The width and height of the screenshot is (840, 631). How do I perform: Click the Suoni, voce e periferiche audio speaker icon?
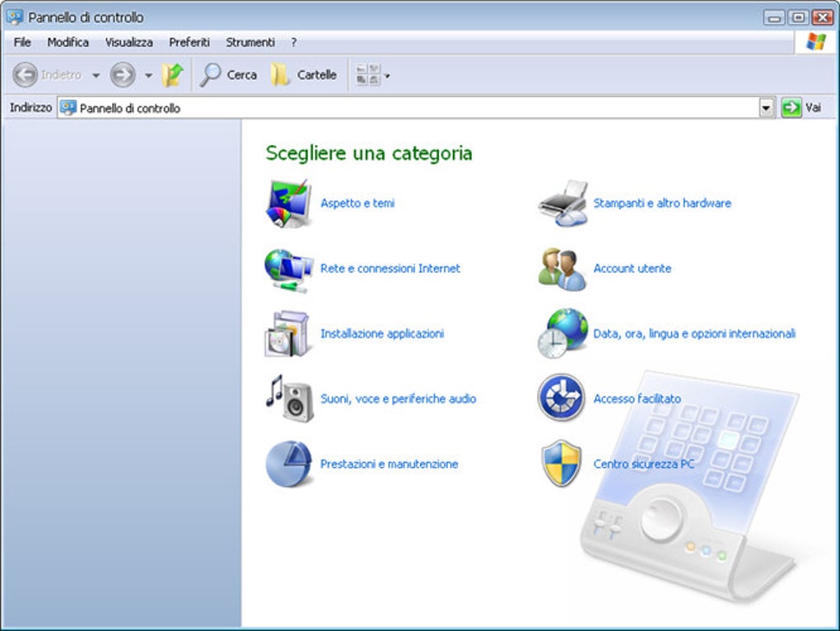click(290, 399)
